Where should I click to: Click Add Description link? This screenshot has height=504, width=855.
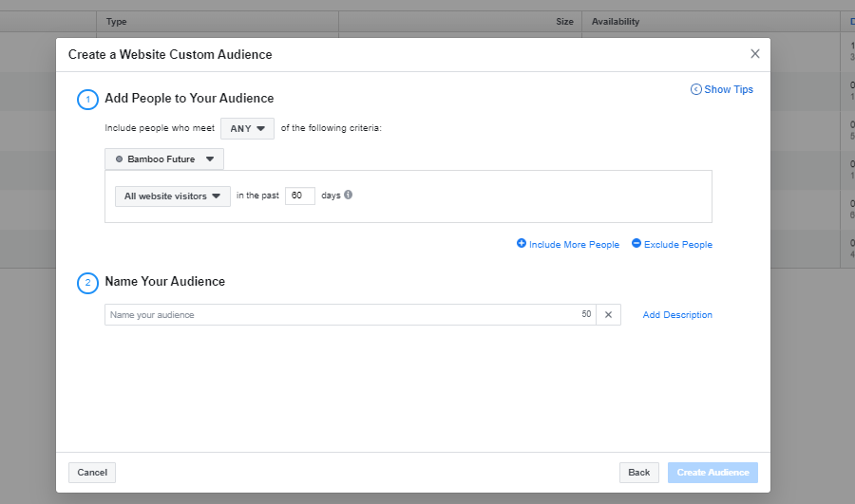(x=677, y=315)
